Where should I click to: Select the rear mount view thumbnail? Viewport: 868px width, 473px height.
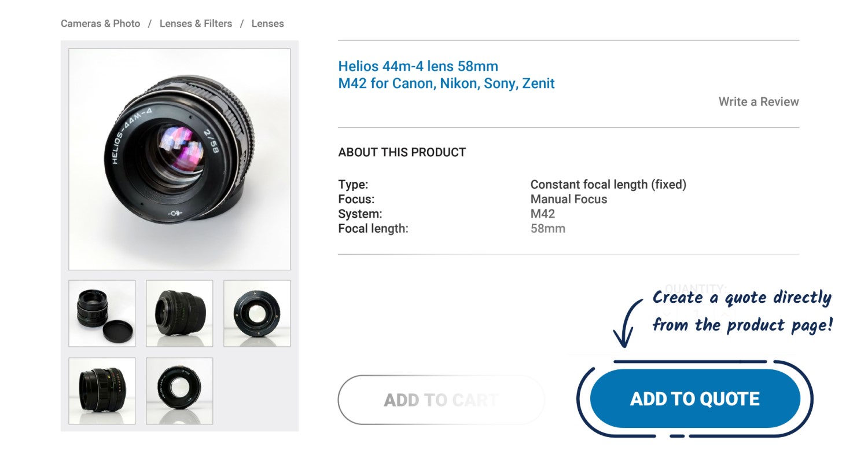click(x=257, y=314)
